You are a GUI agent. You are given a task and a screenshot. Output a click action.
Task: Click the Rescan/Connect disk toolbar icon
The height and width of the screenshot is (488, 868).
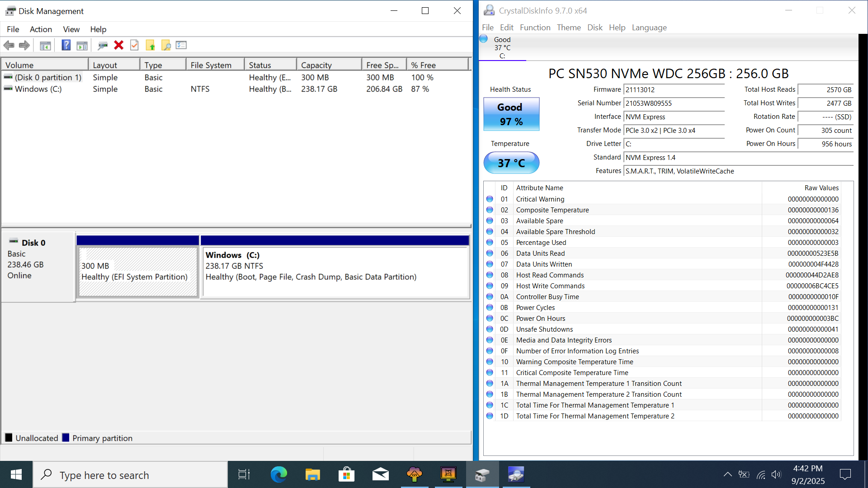point(103,45)
